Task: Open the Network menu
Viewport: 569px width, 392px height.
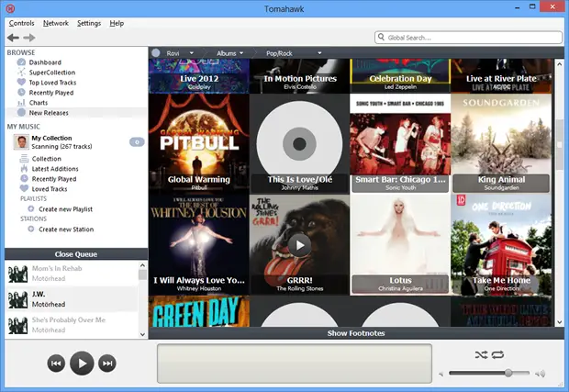Action: point(56,23)
